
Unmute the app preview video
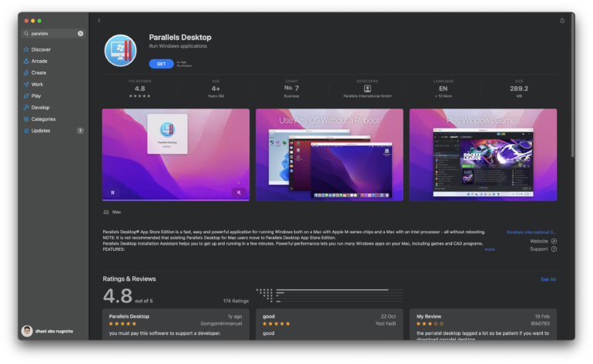[239, 192]
